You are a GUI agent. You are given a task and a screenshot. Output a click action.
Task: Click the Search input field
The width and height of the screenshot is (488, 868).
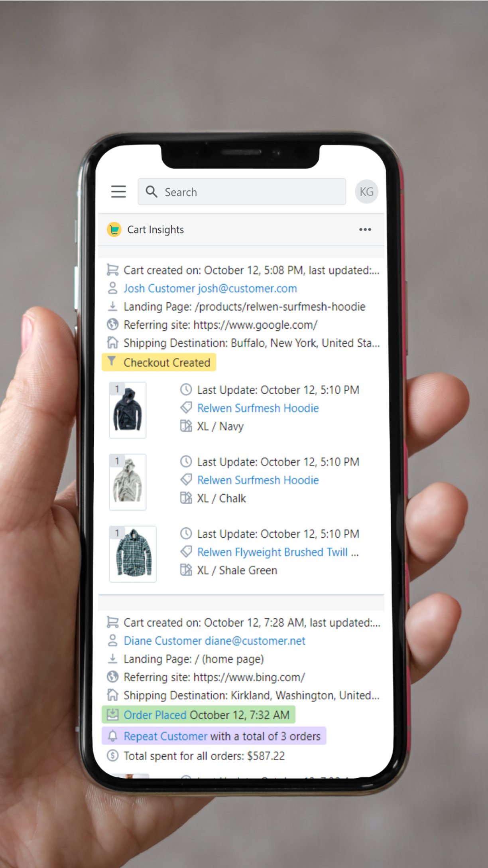pyautogui.click(x=242, y=192)
